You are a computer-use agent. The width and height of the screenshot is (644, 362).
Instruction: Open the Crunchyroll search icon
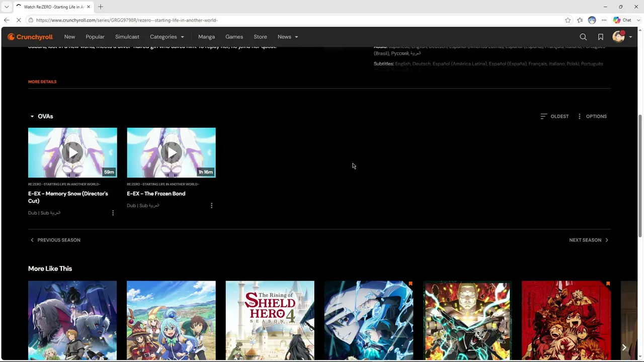point(583,37)
